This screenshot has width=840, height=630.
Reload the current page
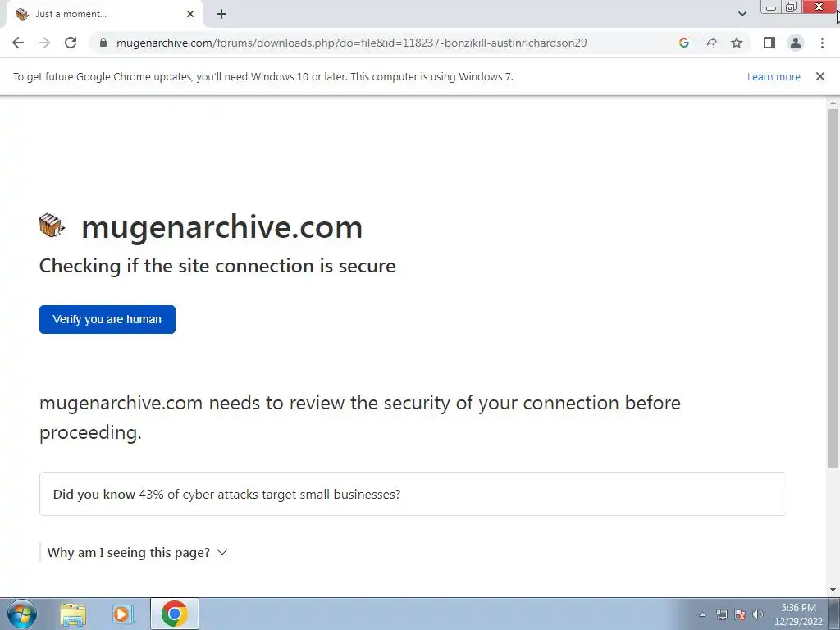pos(71,43)
